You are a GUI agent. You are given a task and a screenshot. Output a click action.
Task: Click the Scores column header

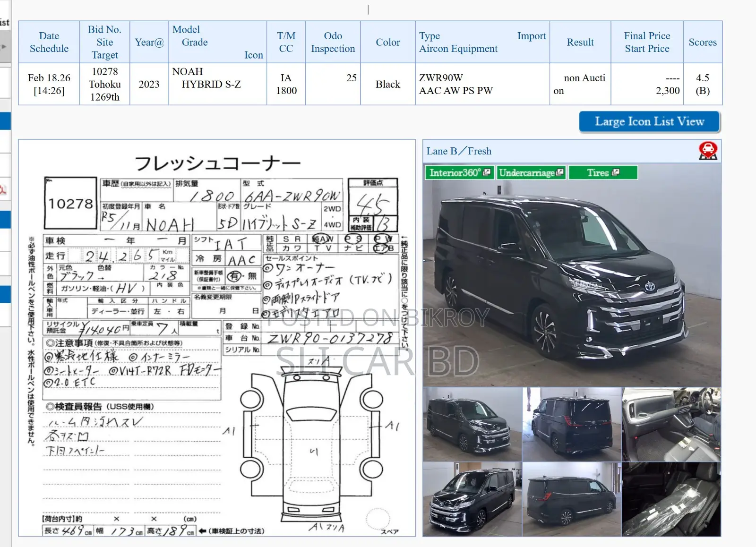pyautogui.click(x=703, y=42)
